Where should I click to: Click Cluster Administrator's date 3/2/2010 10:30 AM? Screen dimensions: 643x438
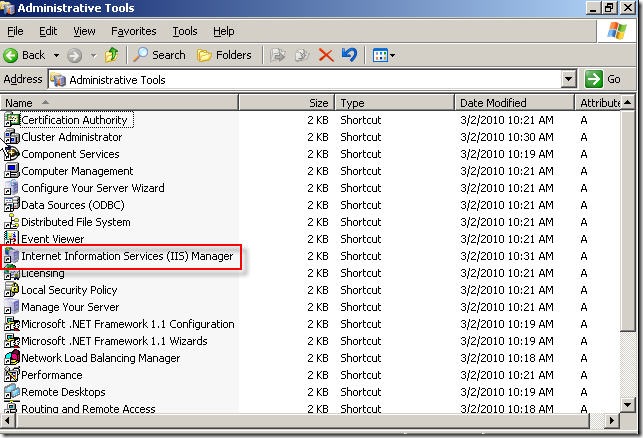(507, 137)
